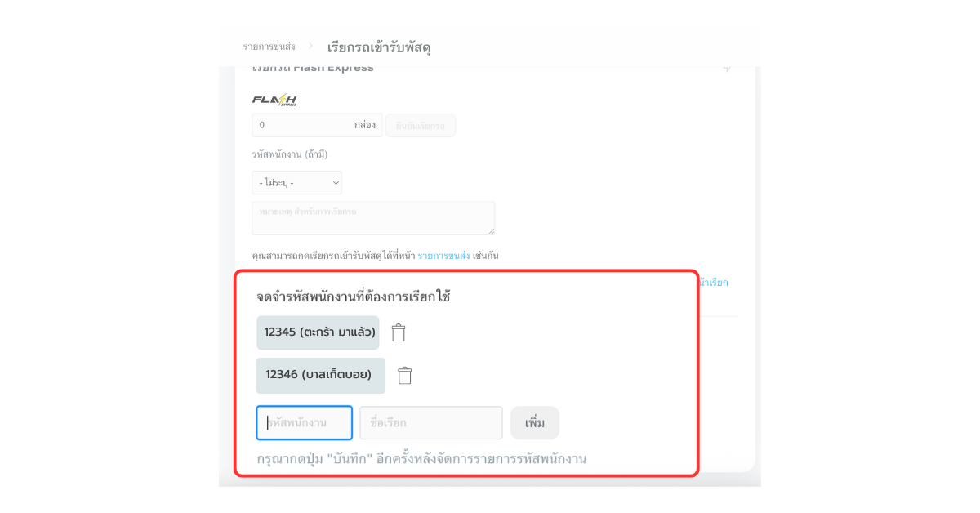Open the blue รายการขนส่ง link in the hint text
The width and height of the screenshot is (980, 513).
[x=443, y=256]
